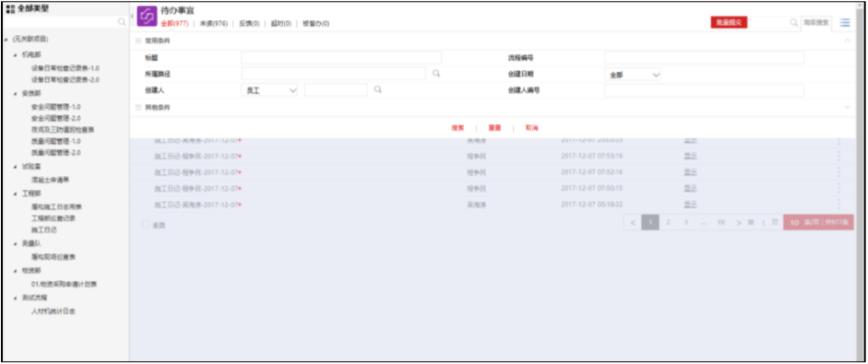The width and height of the screenshot is (868, 364).
Task: Open more options for the 00:18:32 row
Action: click(838, 205)
